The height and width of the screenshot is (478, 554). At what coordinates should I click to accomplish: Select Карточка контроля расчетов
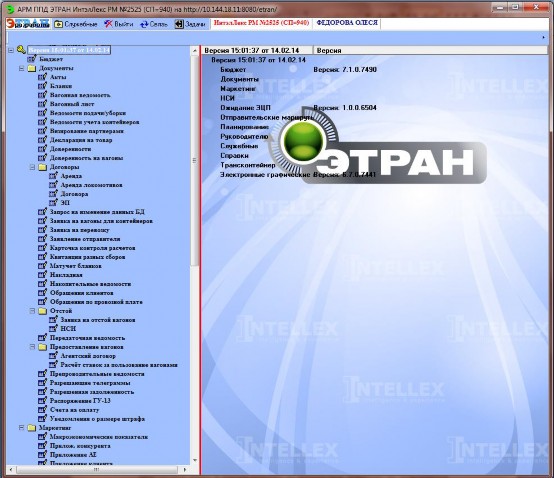[93, 248]
